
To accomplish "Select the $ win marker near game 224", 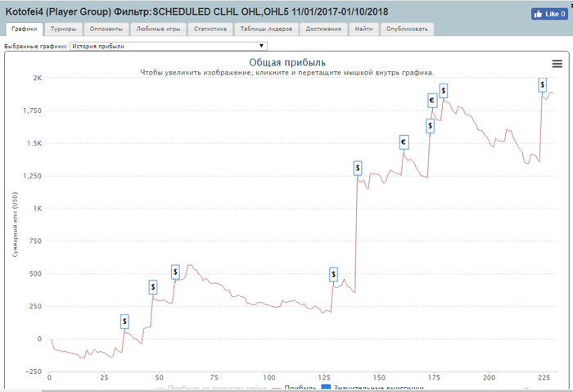I will point(542,85).
